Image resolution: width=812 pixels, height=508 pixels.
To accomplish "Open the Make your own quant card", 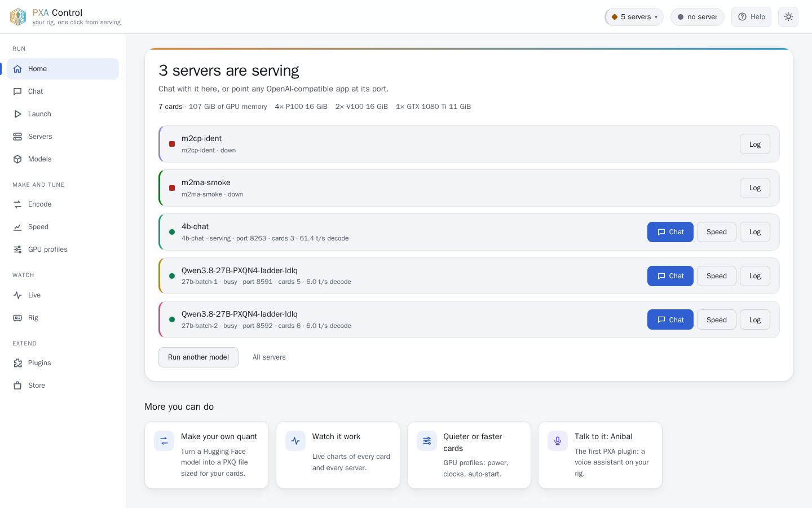I will click(206, 455).
